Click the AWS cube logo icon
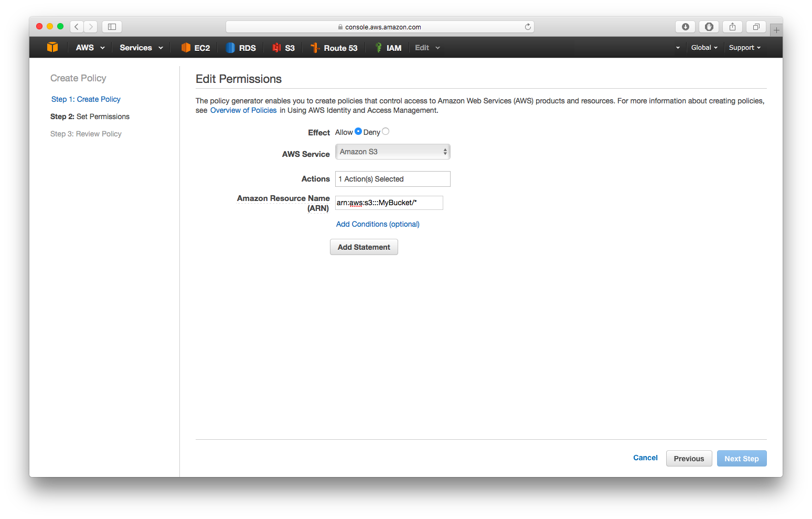Image resolution: width=812 pixels, height=519 pixels. click(52, 47)
